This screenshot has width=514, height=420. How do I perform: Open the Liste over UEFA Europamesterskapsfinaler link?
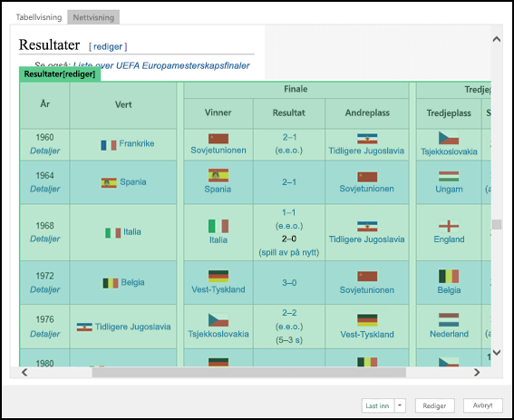click(161, 65)
